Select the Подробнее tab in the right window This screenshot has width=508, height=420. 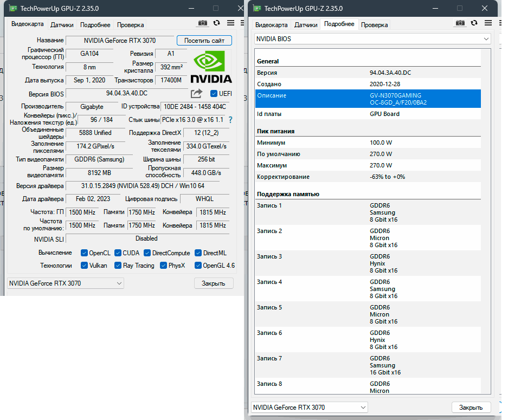coord(339,24)
